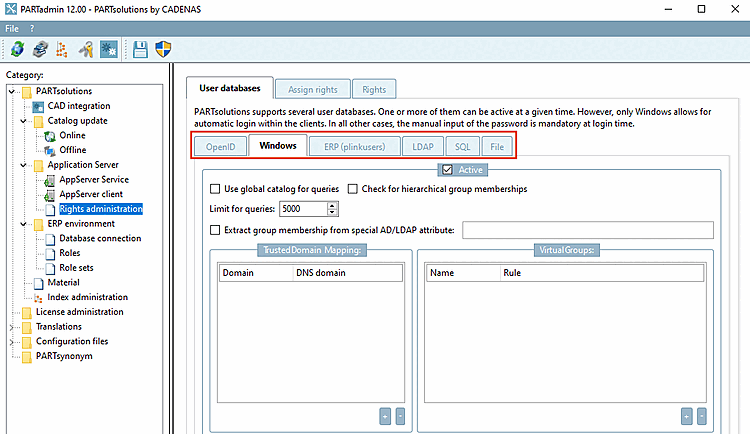750x434 pixels.
Task: Click the Offline icon in tree
Action: click(50, 150)
